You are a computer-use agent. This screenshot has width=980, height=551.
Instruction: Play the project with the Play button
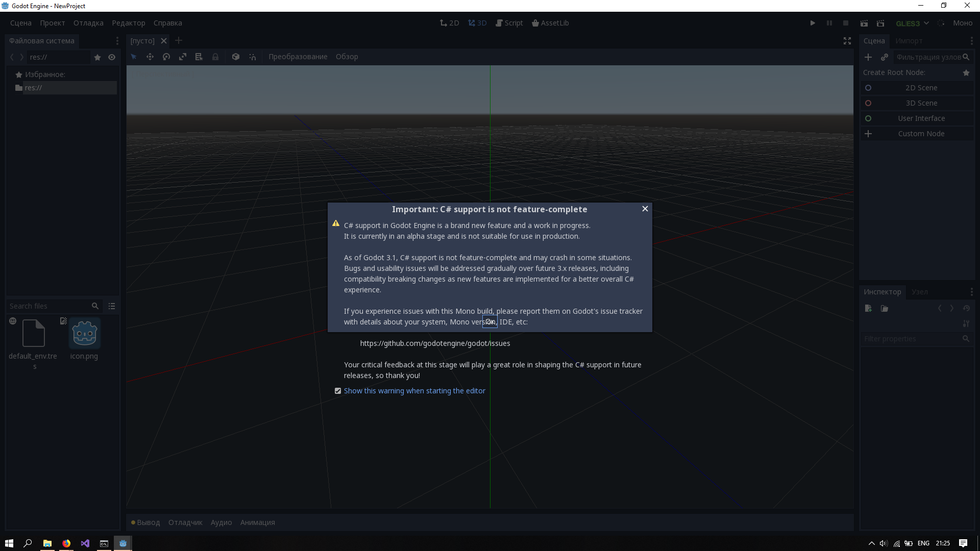[812, 23]
